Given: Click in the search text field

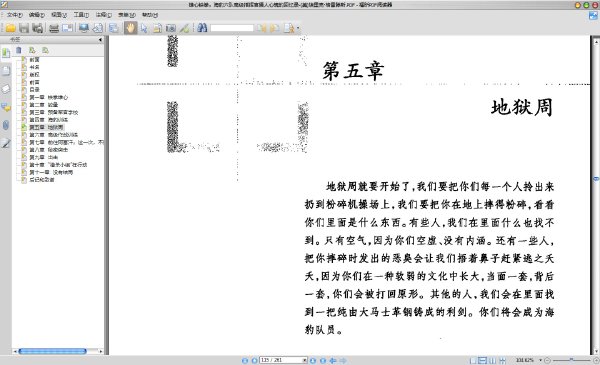Looking at the screenshot, I should click(232, 28).
